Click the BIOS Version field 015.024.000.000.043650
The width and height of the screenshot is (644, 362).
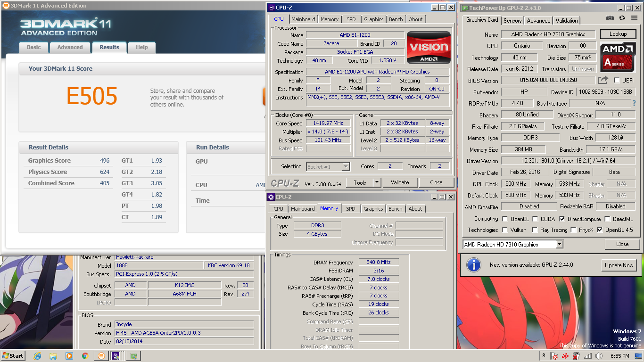point(548,81)
